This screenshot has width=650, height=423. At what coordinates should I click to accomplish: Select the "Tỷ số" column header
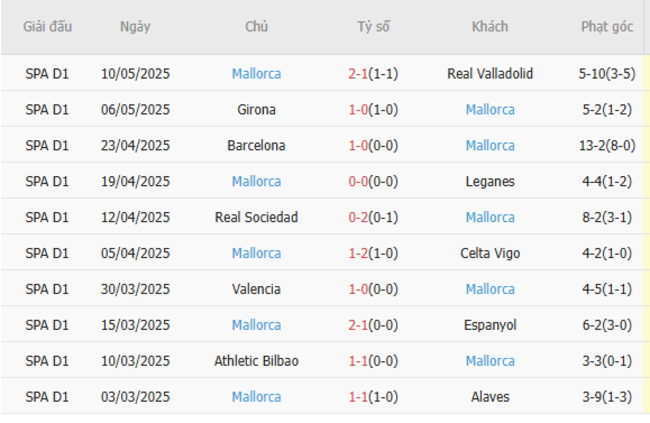[x=373, y=27]
